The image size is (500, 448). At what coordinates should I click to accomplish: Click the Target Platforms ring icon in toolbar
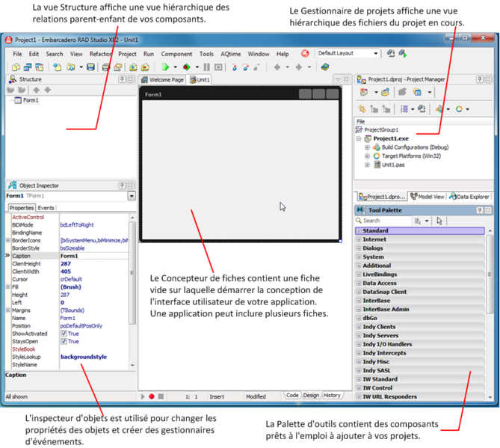click(x=459, y=109)
